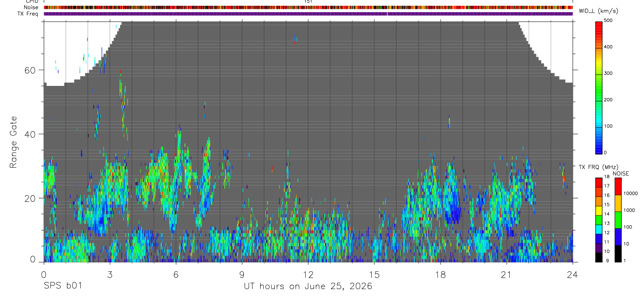Click the 151 CPID label at top

(x=308, y=2)
